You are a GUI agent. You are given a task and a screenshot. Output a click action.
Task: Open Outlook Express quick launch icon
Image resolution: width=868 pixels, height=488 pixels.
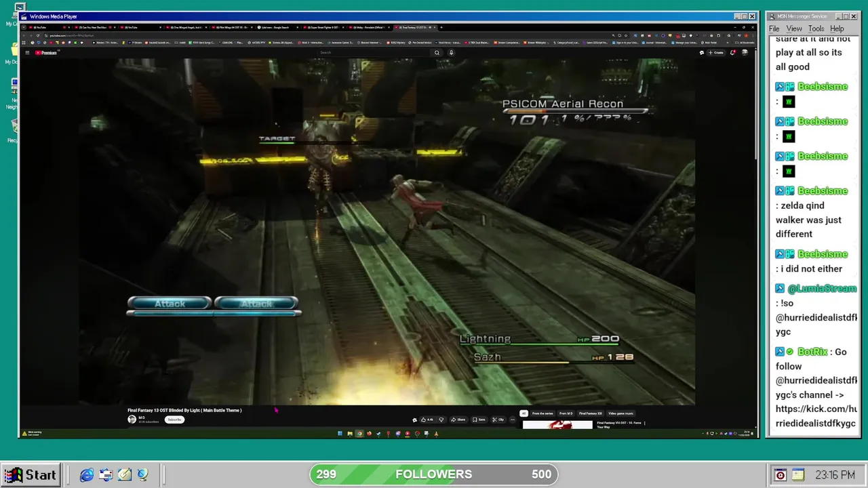pyautogui.click(x=106, y=475)
